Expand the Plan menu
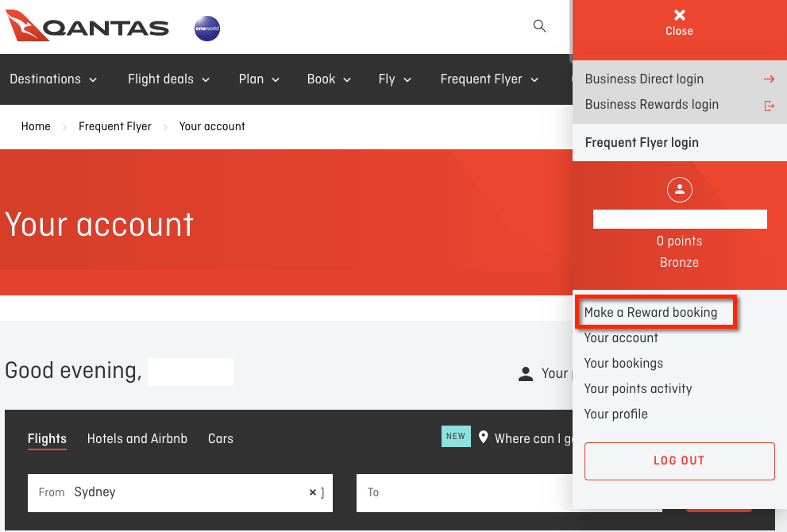 point(259,79)
